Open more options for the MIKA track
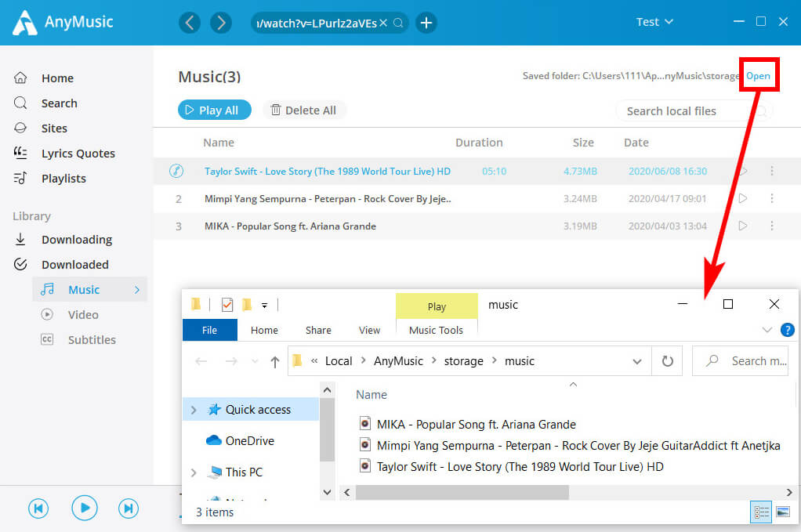801x532 pixels. [772, 226]
